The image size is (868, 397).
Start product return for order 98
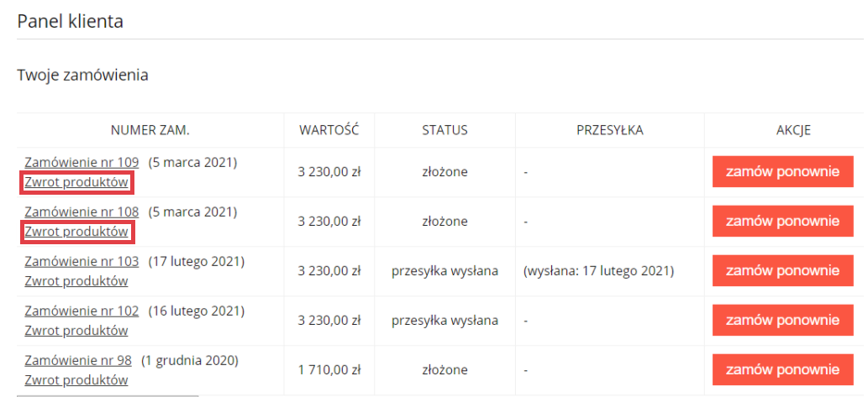(76, 380)
